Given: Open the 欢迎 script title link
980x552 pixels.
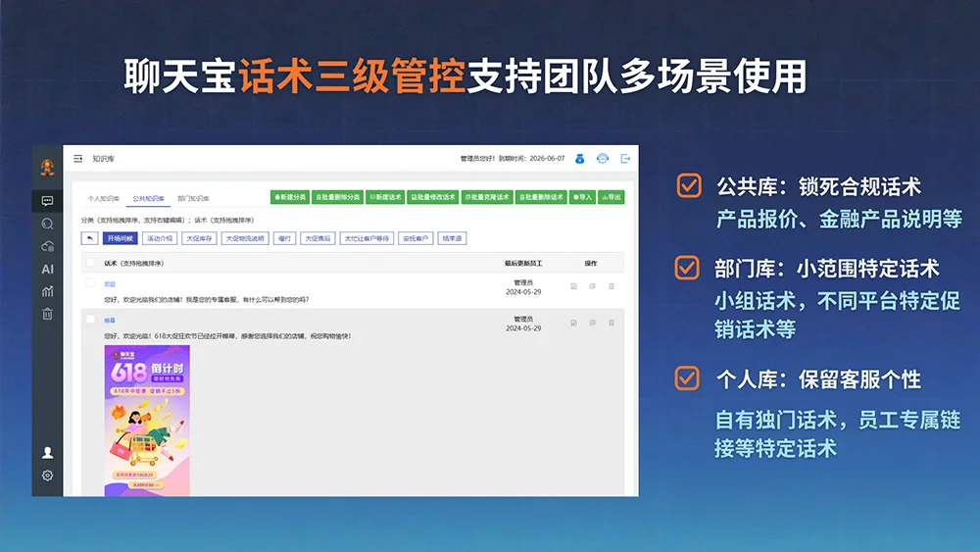Looking at the screenshot, I should (x=110, y=283).
